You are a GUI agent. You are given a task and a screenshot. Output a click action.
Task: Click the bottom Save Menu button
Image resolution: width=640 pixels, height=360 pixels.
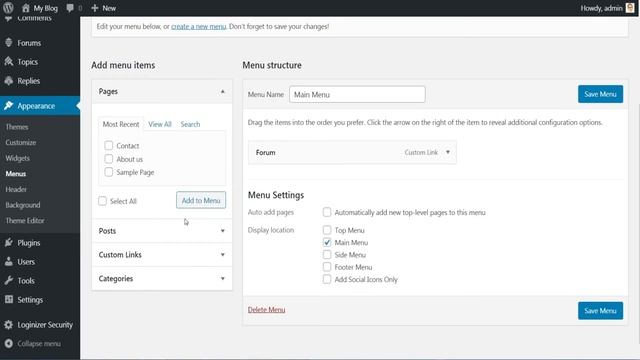(600, 311)
